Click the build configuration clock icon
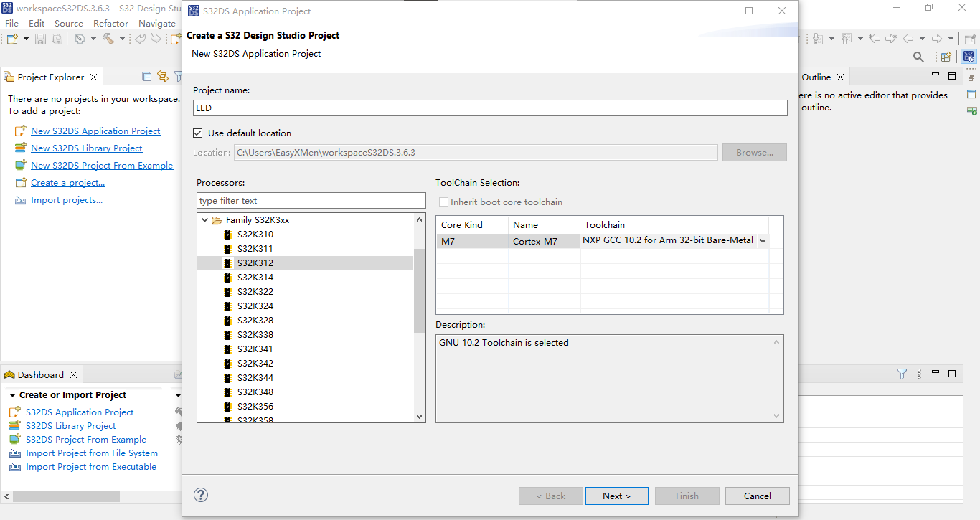This screenshot has height=520, width=980. [80, 39]
